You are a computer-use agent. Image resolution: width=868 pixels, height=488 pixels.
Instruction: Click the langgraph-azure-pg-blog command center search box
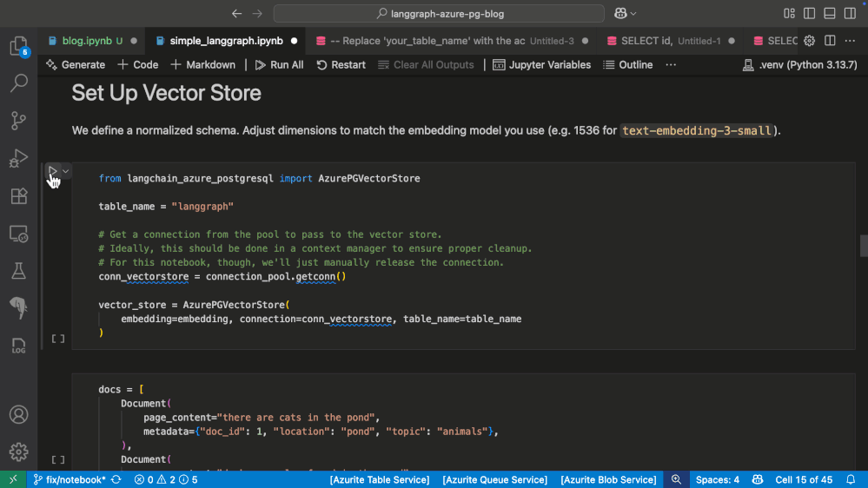click(x=439, y=14)
